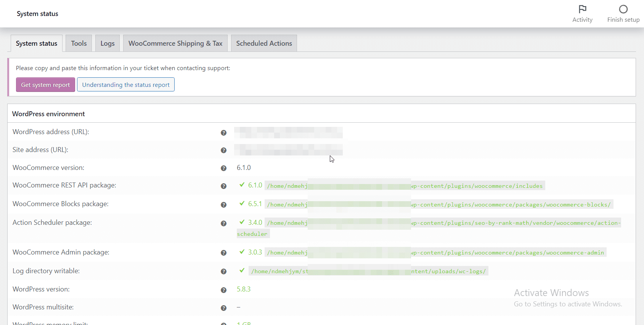The image size is (644, 325).
Task: Click the uploads/wc-logs path text
Action: click(x=368, y=271)
